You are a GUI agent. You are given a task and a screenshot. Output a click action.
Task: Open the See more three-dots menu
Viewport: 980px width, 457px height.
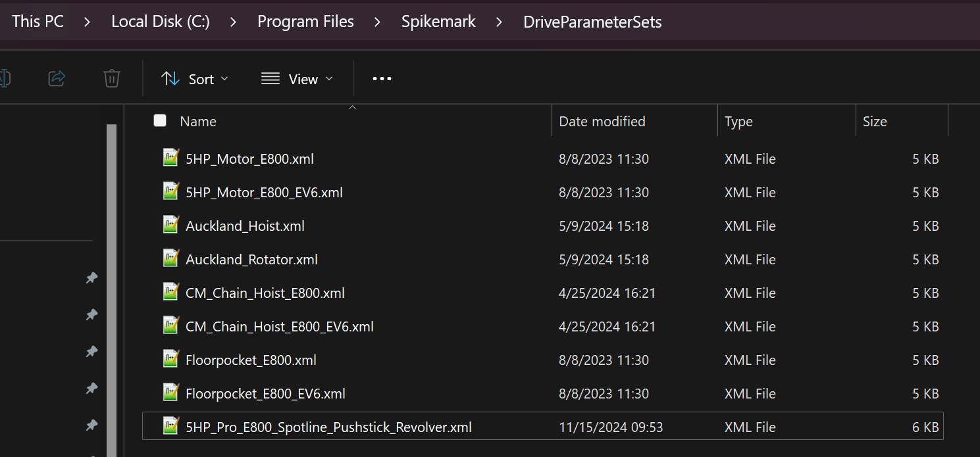tap(382, 79)
